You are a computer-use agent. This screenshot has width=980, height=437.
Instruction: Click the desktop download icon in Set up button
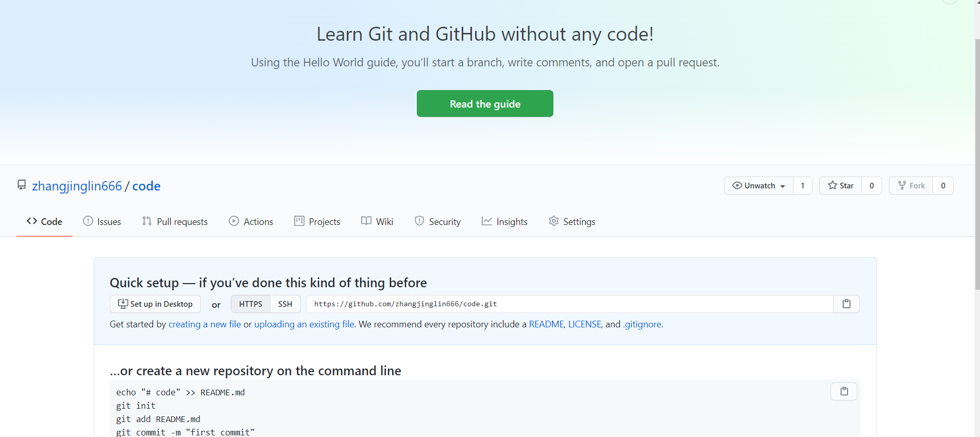(123, 304)
